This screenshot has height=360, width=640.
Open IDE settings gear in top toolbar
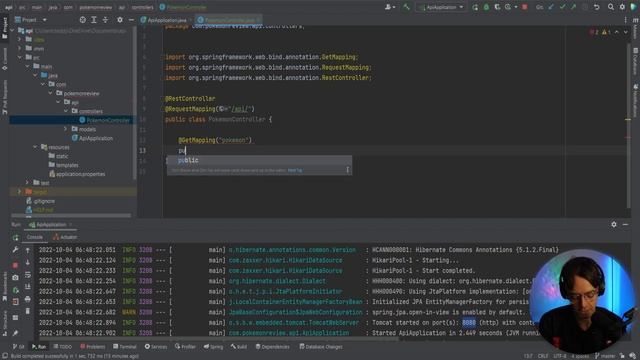pos(622,7)
